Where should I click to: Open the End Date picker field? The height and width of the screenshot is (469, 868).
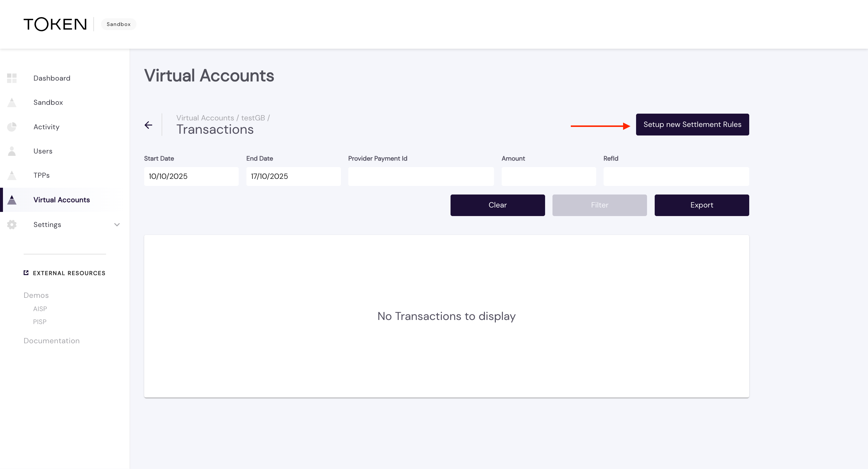coord(293,176)
